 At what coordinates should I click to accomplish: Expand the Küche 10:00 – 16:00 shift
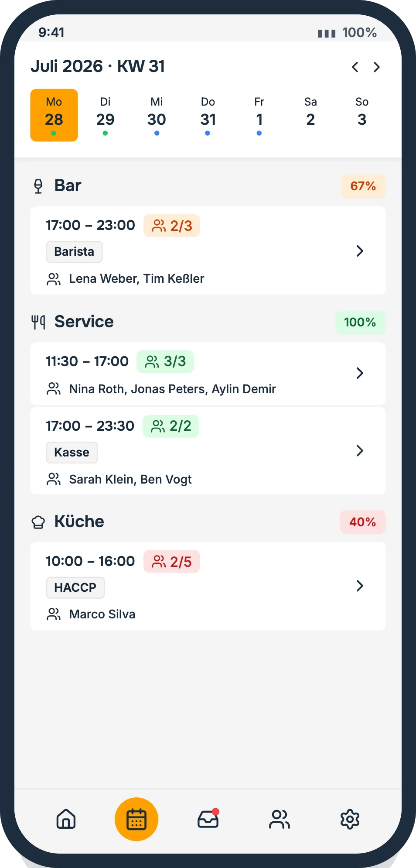pyautogui.click(x=208, y=586)
